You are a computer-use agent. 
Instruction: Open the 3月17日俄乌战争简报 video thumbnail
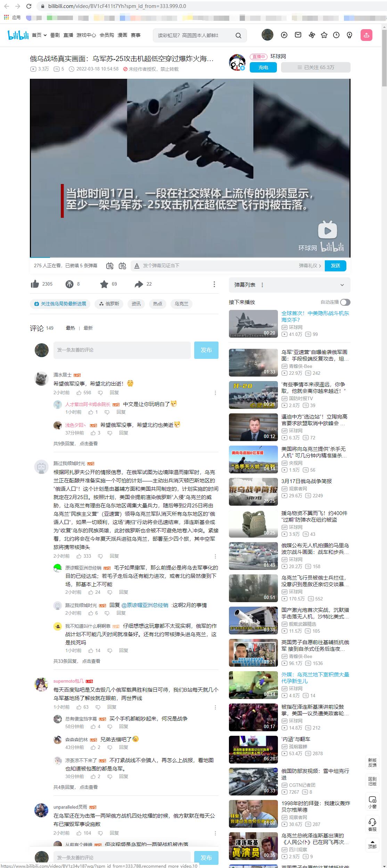pyautogui.click(x=253, y=492)
